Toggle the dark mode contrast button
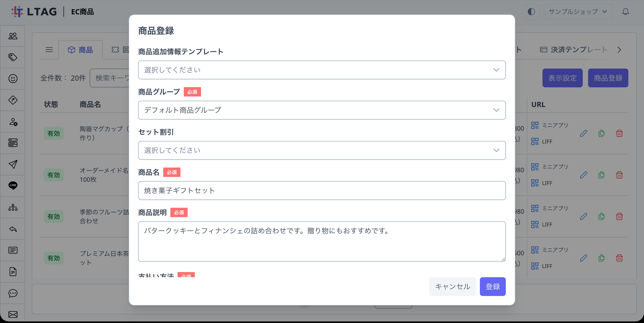This screenshot has height=323, width=644. pos(531,12)
